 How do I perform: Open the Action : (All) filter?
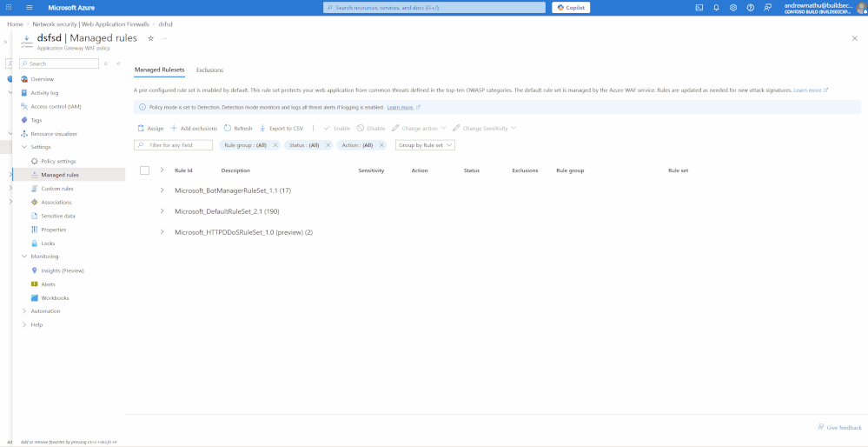pos(357,145)
